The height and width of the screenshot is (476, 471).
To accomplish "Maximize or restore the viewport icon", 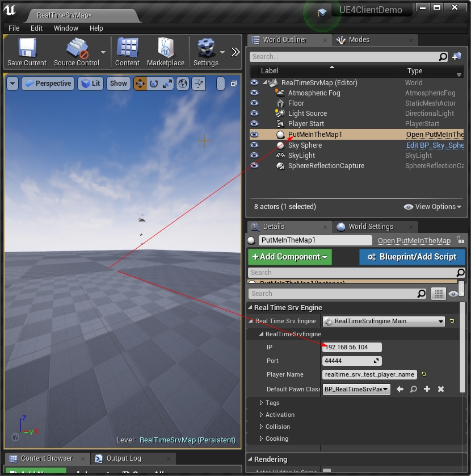I will pos(234,83).
